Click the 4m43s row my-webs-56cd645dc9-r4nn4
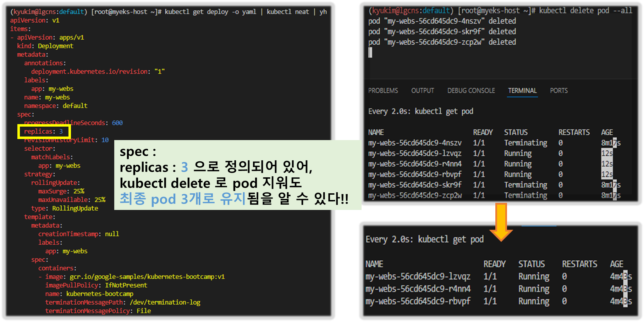644x322 pixels. click(499, 289)
